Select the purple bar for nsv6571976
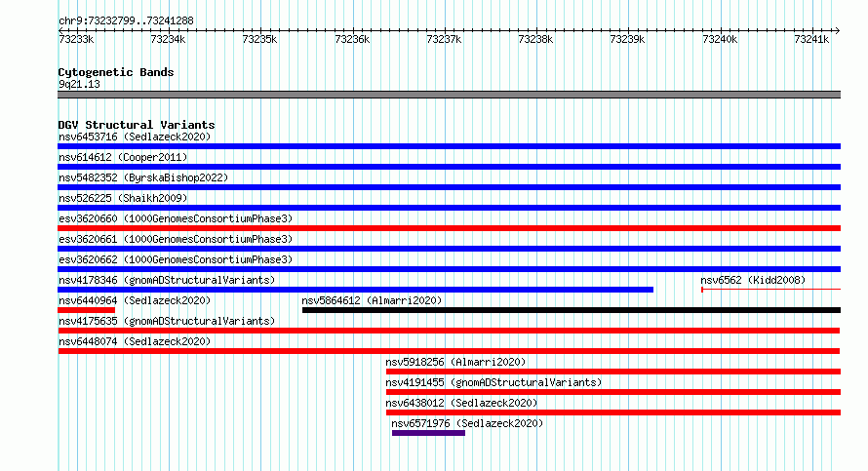 coord(428,433)
